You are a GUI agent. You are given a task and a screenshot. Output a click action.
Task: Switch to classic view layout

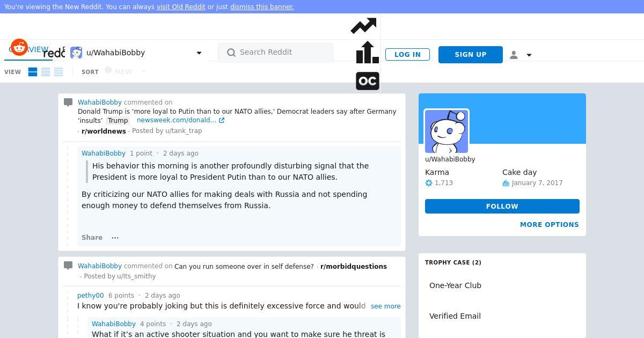[46, 72]
